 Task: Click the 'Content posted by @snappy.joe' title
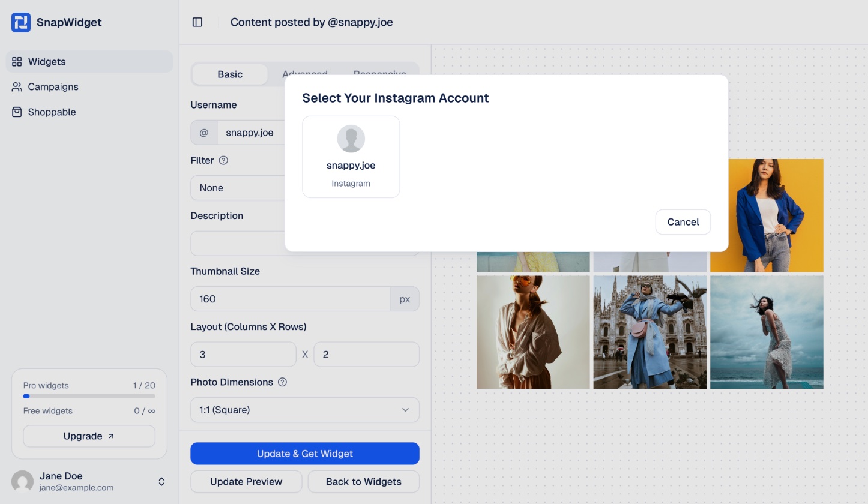312,22
